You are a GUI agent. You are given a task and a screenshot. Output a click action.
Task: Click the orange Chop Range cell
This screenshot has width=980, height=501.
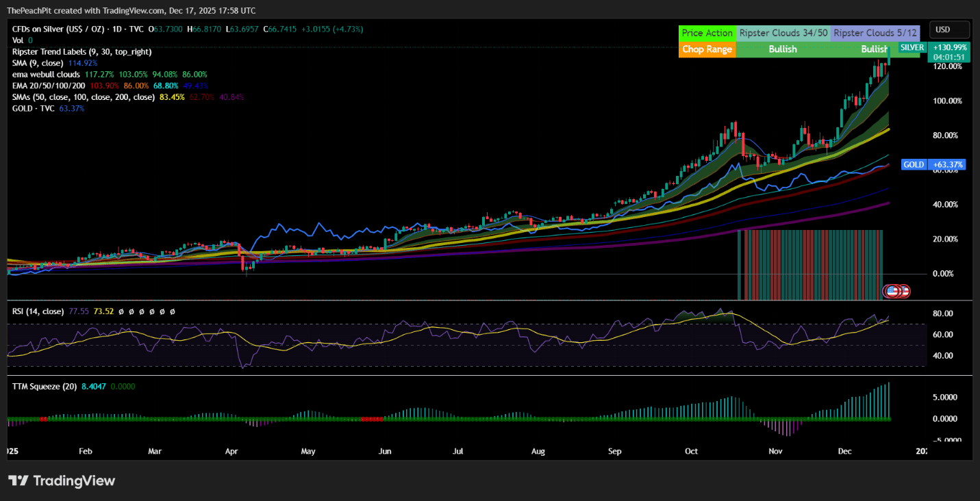[707, 49]
